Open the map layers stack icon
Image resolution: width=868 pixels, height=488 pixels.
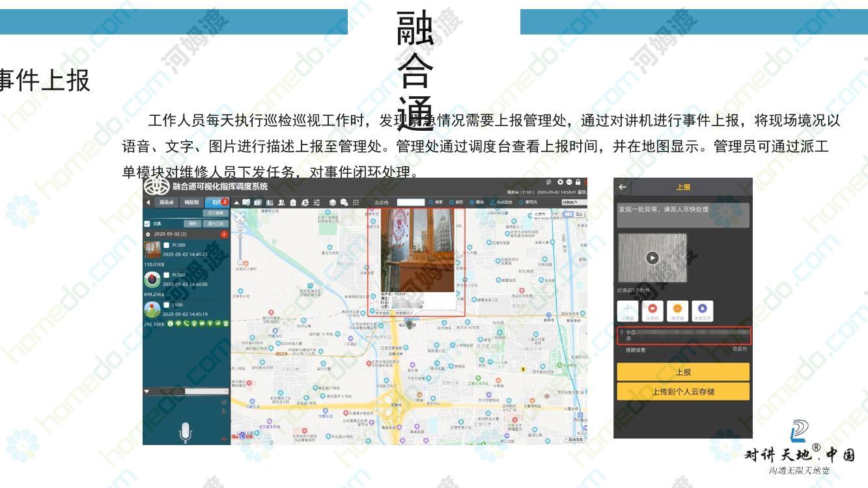click(x=333, y=202)
